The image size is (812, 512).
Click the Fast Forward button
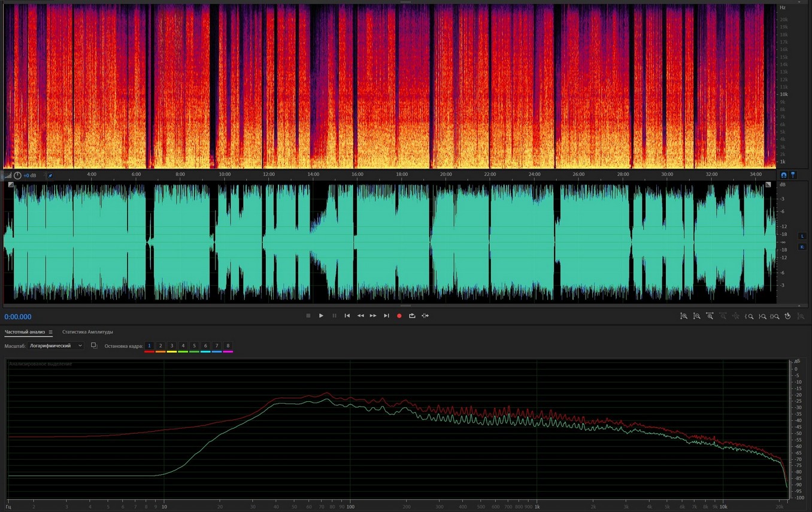pyautogui.click(x=373, y=316)
